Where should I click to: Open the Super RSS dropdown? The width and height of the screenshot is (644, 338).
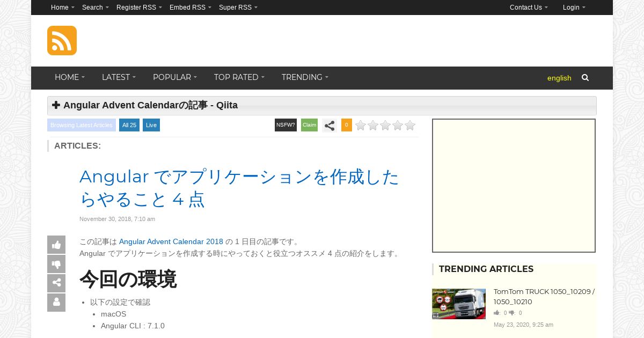click(x=238, y=8)
